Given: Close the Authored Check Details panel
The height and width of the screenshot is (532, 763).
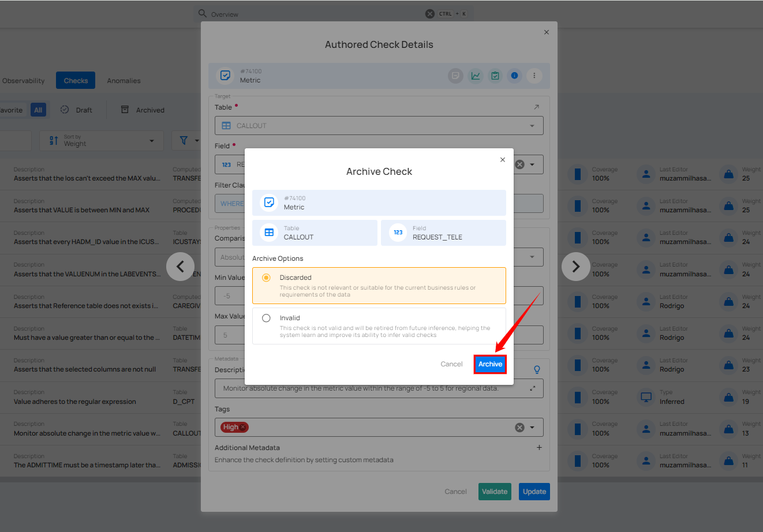Looking at the screenshot, I should [x=547, y=32].
